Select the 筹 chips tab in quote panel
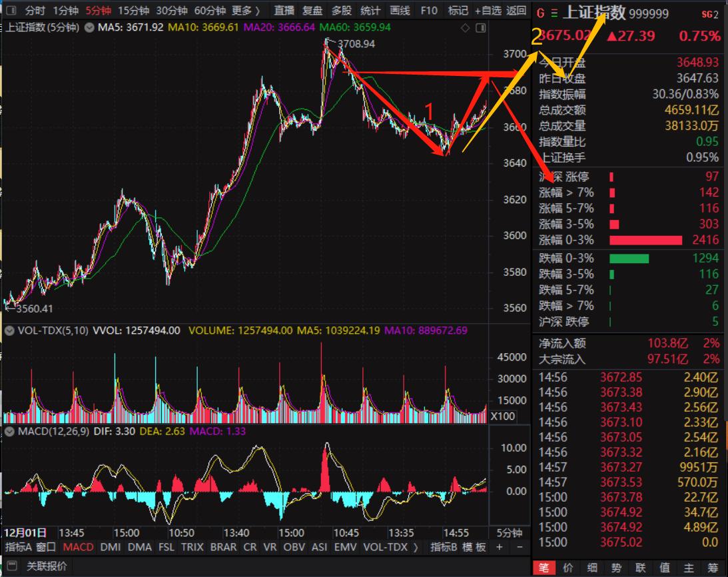Image resolution: width=728 pixels, height=577 pixels. coord(713,568)
